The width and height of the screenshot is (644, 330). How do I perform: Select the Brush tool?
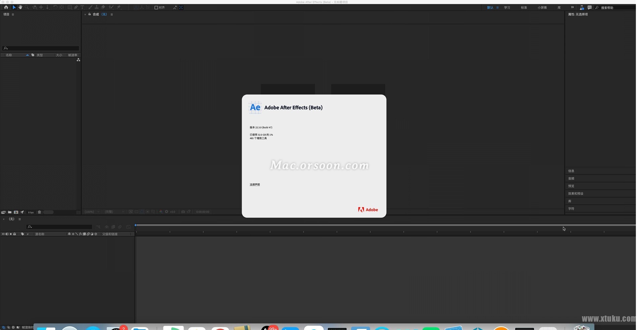pos(90,7)
